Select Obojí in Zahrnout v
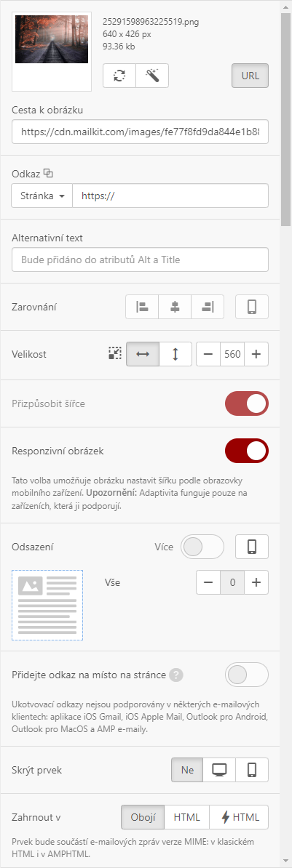This screenshot has width=292, height=868. (x=143, y=817)
